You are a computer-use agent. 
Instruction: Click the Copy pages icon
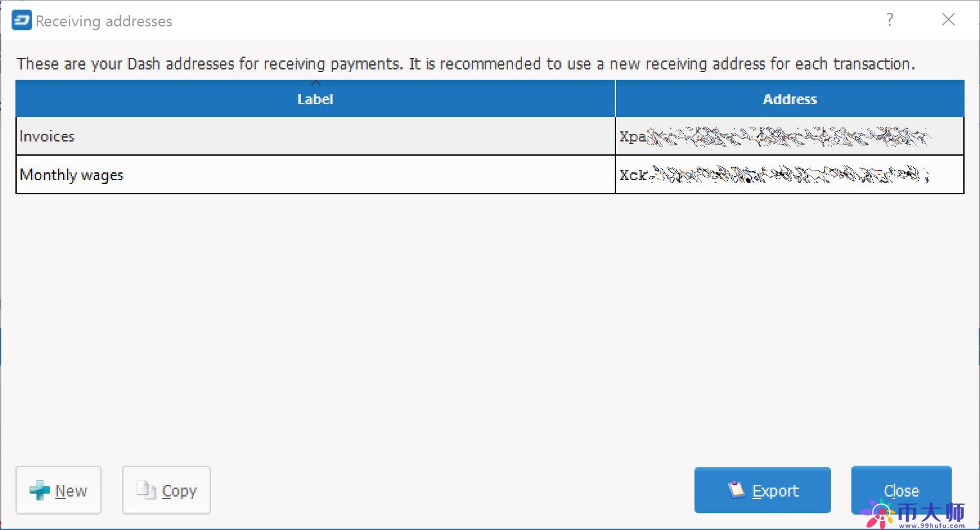click(x=147, y=490)
